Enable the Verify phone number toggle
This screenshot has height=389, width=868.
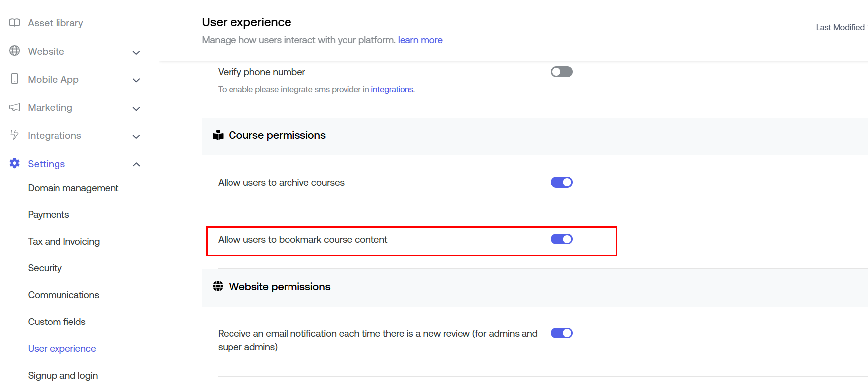[561, 72]
